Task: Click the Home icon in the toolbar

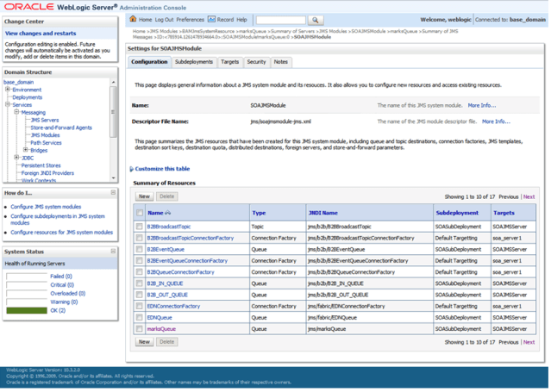Action: tap(134, 19)
